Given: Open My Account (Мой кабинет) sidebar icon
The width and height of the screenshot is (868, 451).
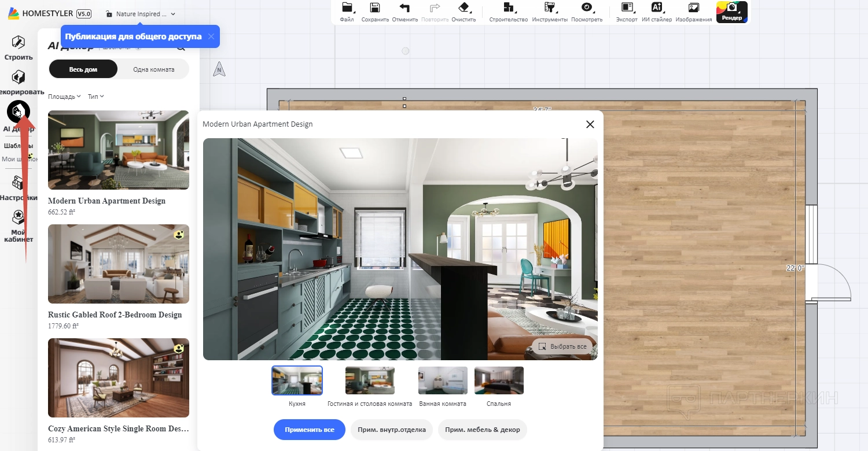Looking at the screenshot, I should (x=19, y=217).
